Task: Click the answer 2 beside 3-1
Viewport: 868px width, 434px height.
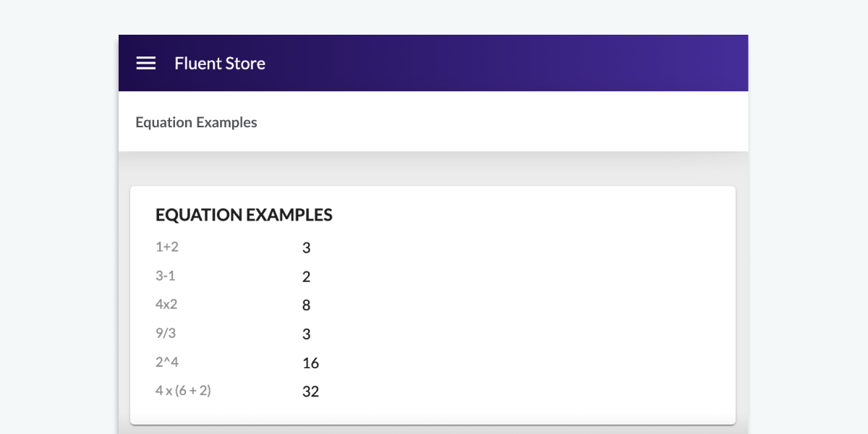Action: [306, 276]
